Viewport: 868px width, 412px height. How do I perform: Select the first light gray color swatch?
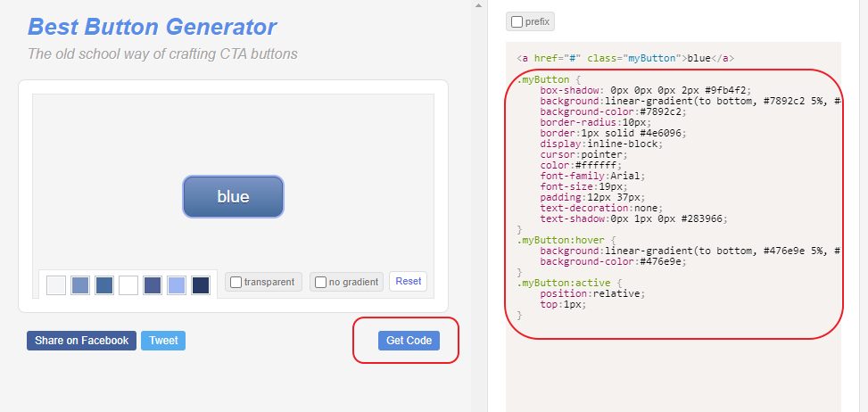point(56,285)
